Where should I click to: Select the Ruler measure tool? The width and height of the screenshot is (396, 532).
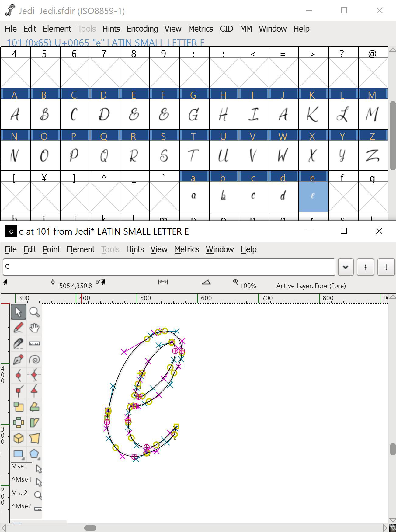coord(34,344)
